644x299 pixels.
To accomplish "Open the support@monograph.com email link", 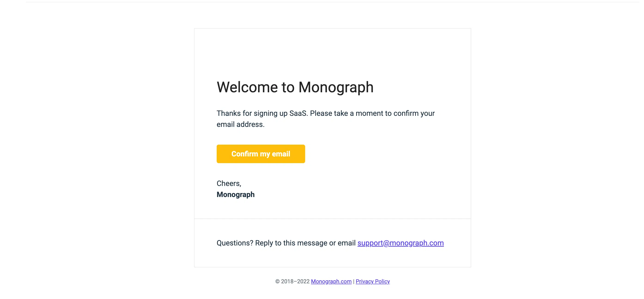I will (400, 243).
